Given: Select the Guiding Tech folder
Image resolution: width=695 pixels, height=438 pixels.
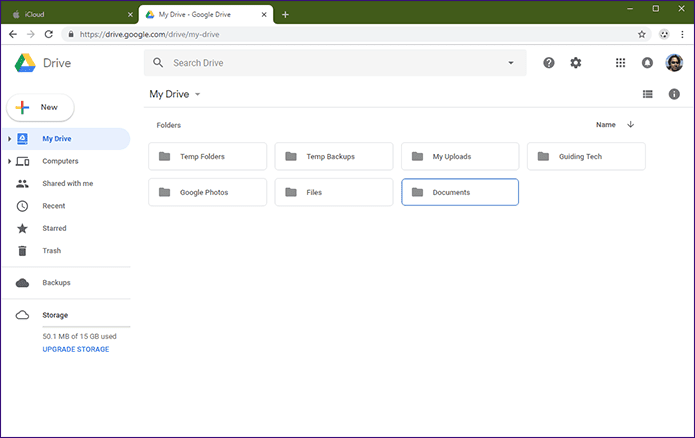Looking at the screenshot, I should (x=586, y=156).
